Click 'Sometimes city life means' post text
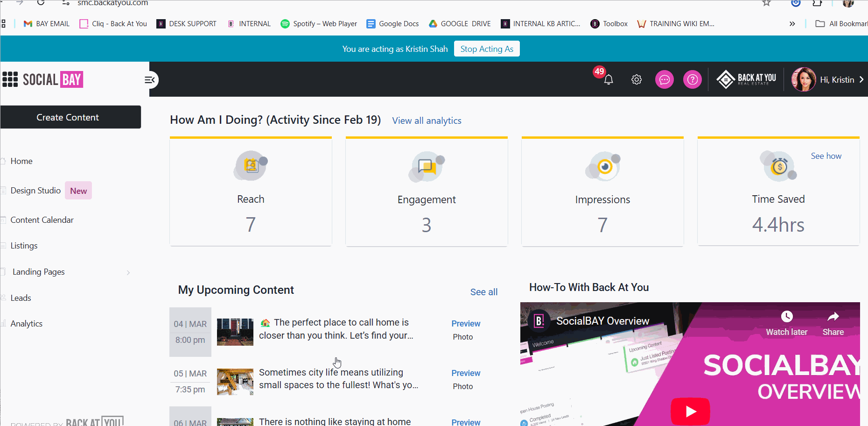The height and width of the screenshot is (426, 868). pos(339,379)
